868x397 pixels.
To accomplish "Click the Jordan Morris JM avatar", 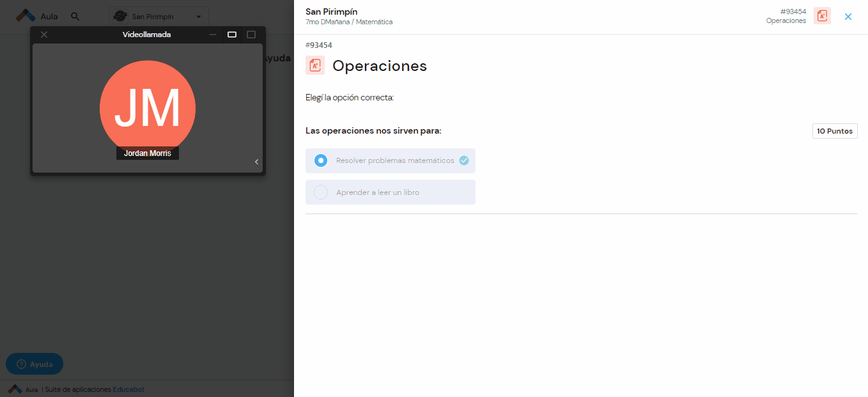I will click(x=148, y=107).
